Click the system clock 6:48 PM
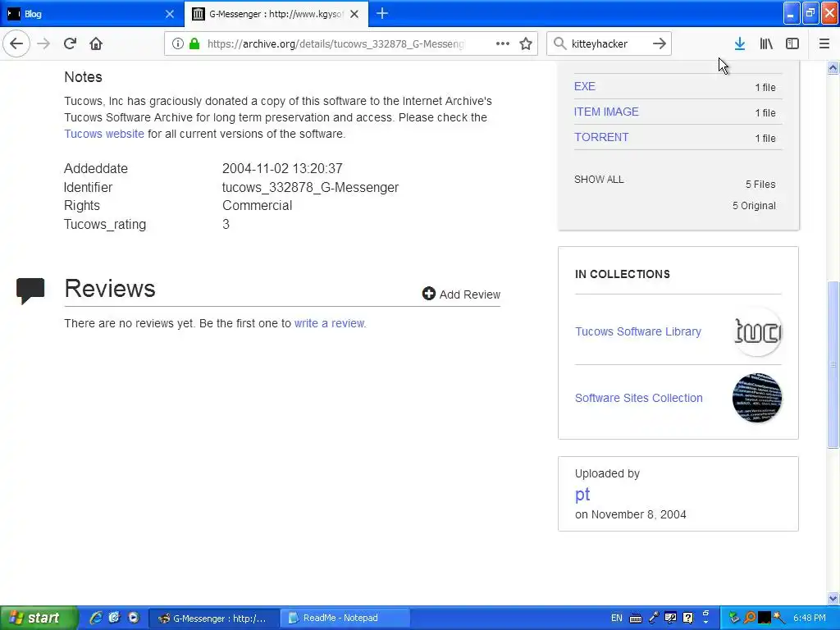The width and height of the screenshot is (840, 630). pos(810,618)
